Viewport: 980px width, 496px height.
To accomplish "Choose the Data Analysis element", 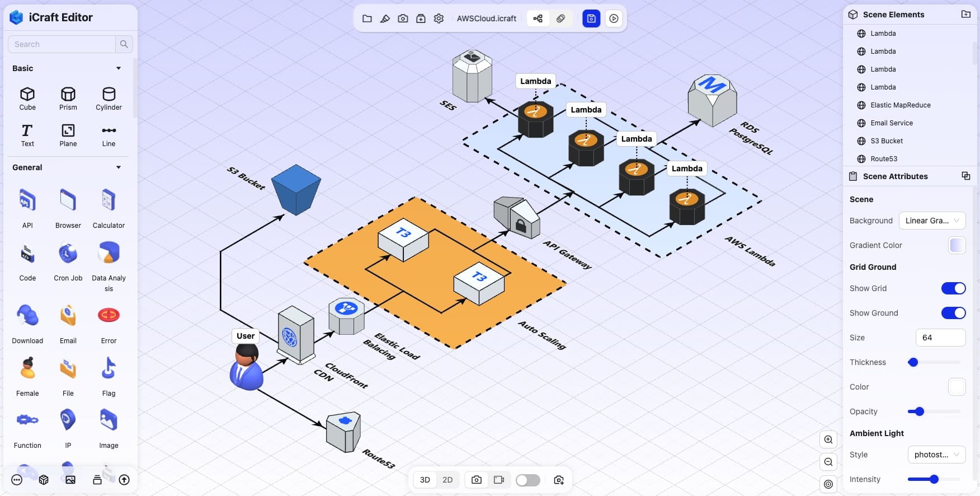I will (109, 266).
